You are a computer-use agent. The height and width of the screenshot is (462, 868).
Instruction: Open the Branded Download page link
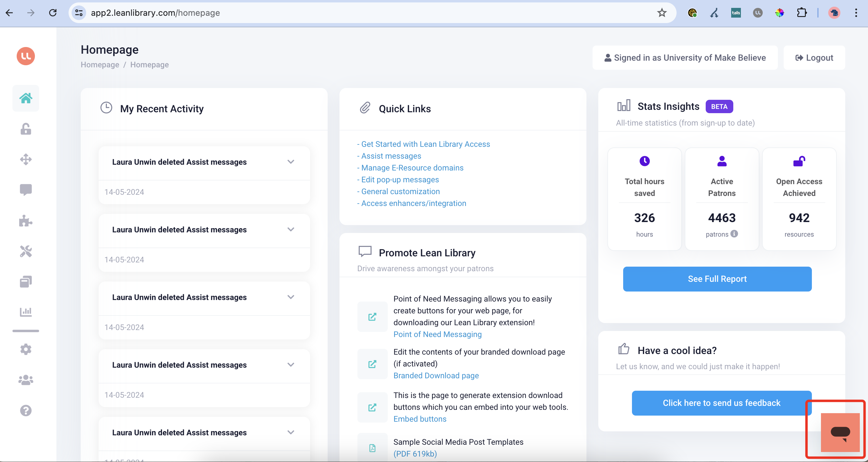(x=436, y=376)
